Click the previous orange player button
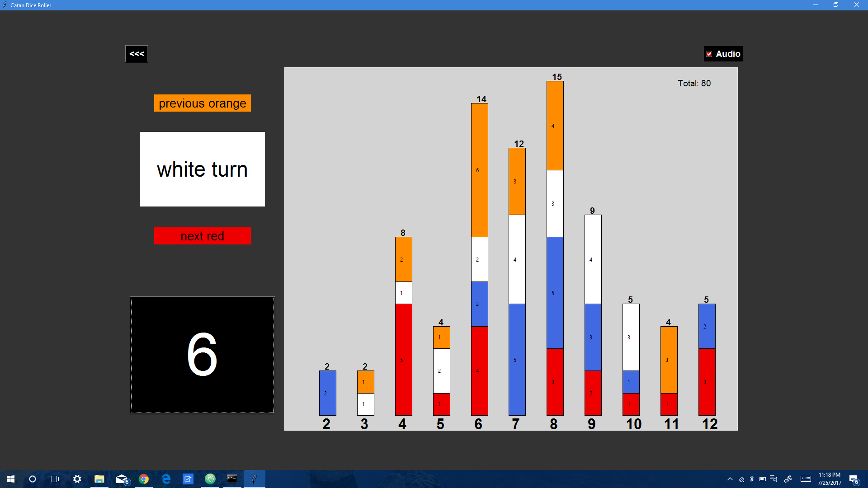Screen dimensions: 868x488 202,103
